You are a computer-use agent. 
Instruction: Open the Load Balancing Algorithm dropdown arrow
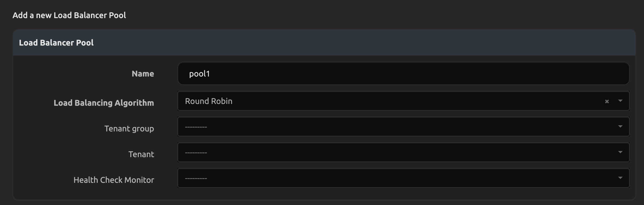click(x=620, y=101)
